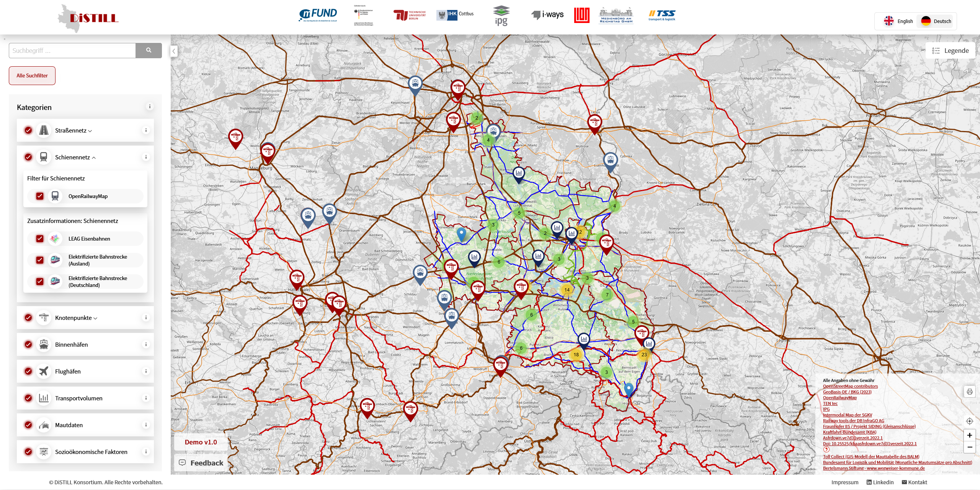This screenshot has height=490, width=980.
Task: Switch language to English
Action: pos(898,21)
